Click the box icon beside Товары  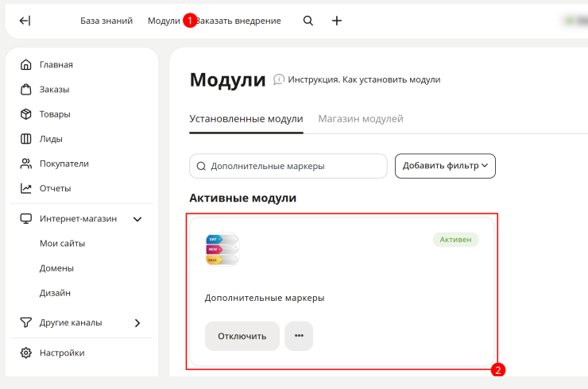coord(26,114)
